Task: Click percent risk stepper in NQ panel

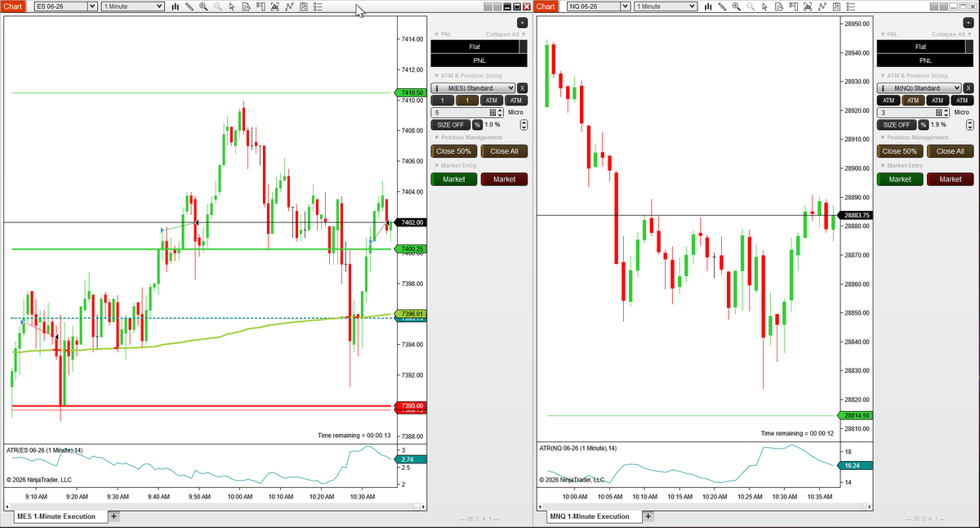Action: pos(969,125)
